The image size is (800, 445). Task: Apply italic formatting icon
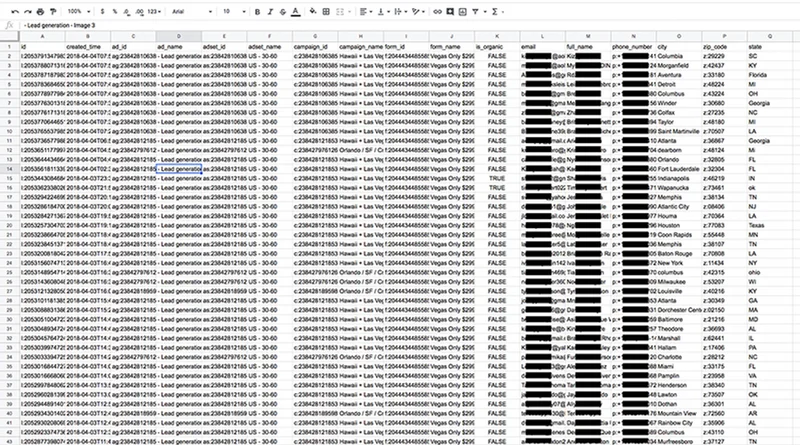pyautogui.click(x=270, y=12)
